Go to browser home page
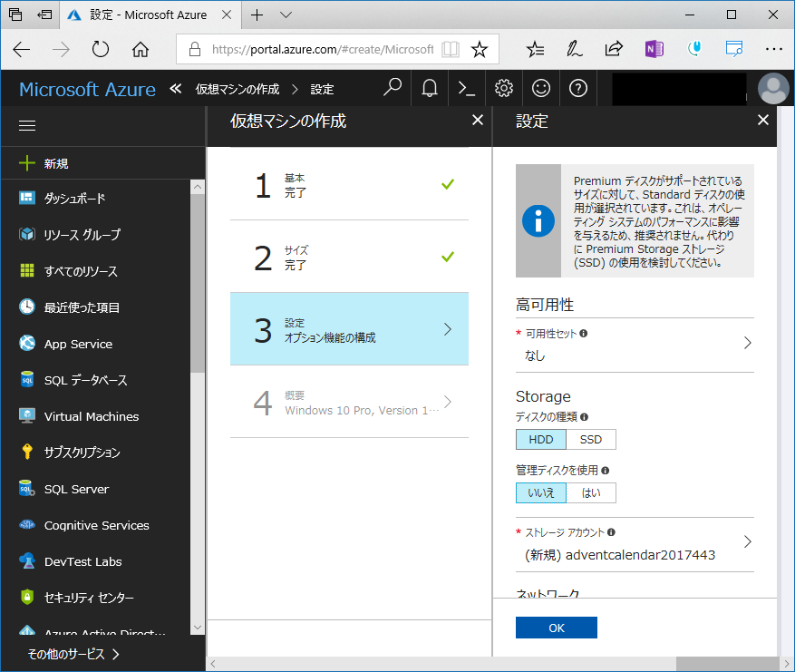Image resolution: width=795 pixels, height=672 pixels. (x=141, y=49)
